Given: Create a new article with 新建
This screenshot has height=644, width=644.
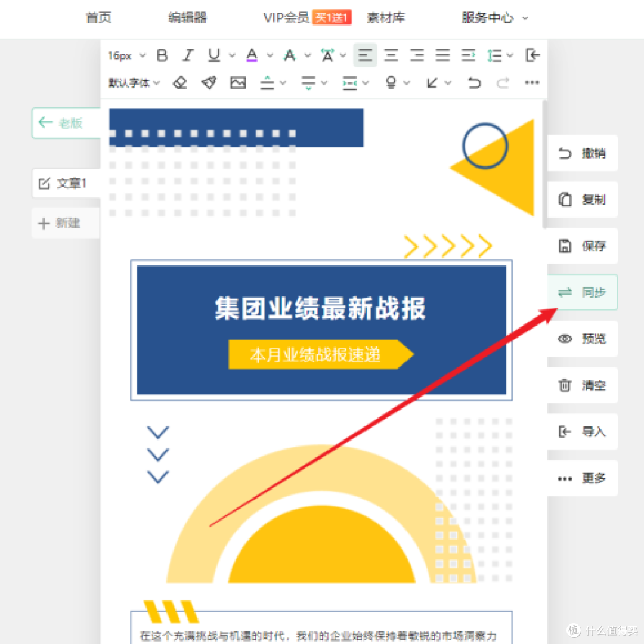Looking at the screenshot, I should tap(66, 223).
